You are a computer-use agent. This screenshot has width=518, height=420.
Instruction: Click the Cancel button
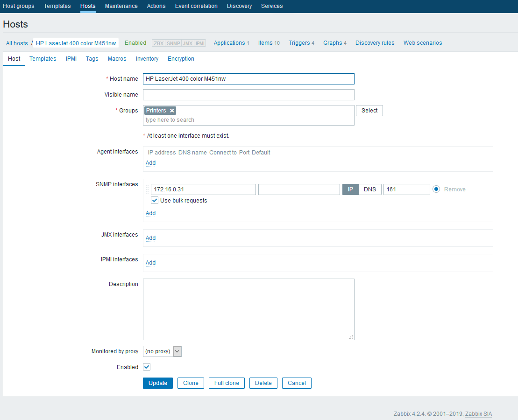(x=297, y=383)
